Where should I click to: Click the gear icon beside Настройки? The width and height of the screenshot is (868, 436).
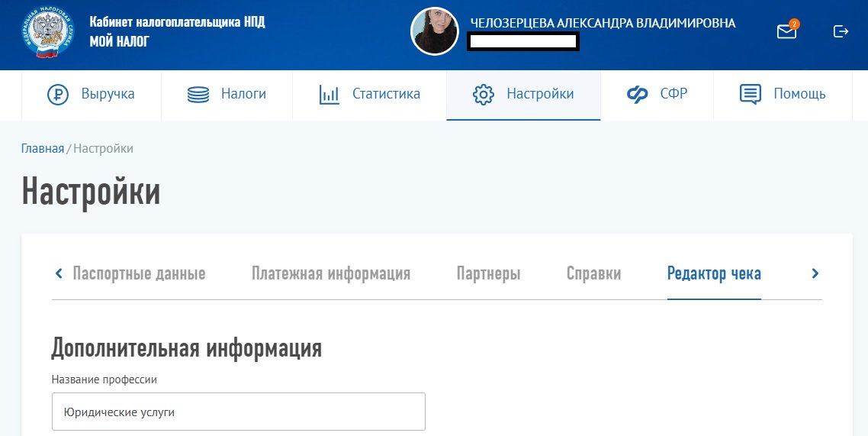(484, 94)
